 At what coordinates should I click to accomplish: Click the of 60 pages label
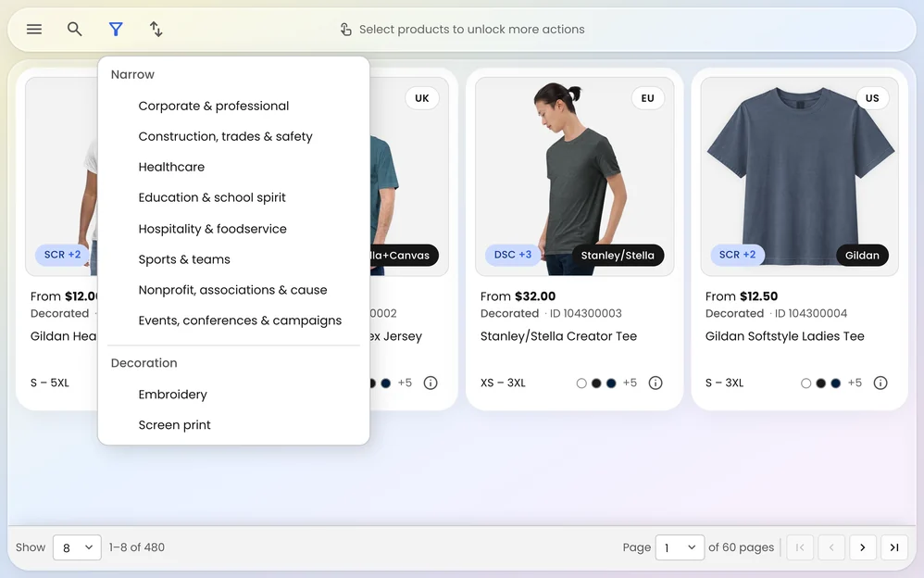[x=742, y=547]
